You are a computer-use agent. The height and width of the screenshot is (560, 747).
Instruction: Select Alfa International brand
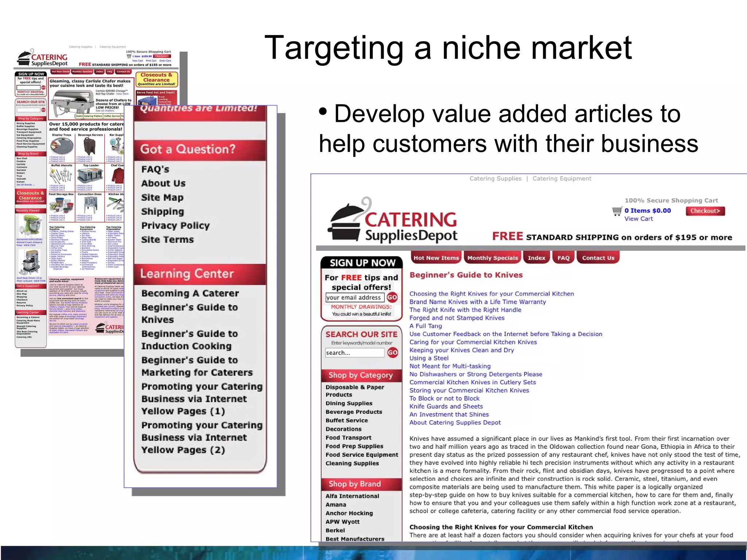[352, 496]
